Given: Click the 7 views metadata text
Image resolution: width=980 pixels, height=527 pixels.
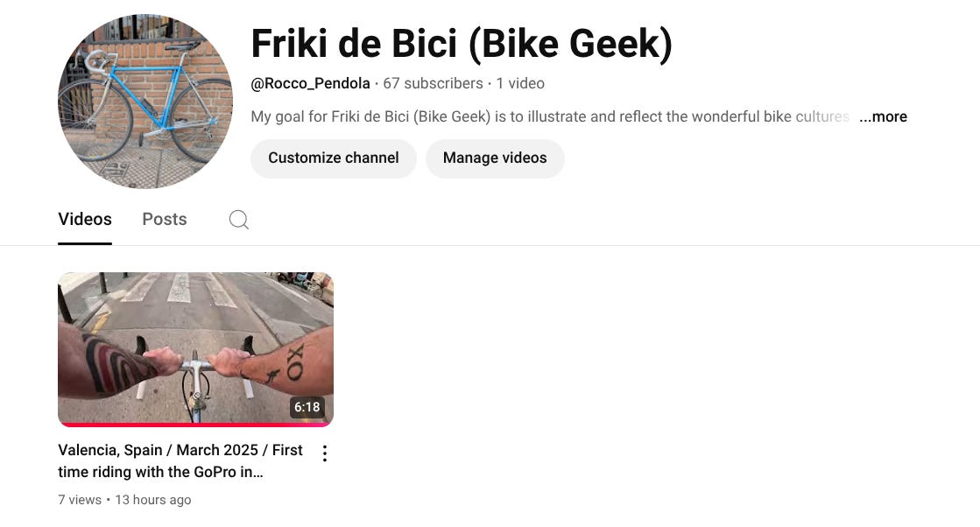Looking at the screenshot, I should (80, 500).
